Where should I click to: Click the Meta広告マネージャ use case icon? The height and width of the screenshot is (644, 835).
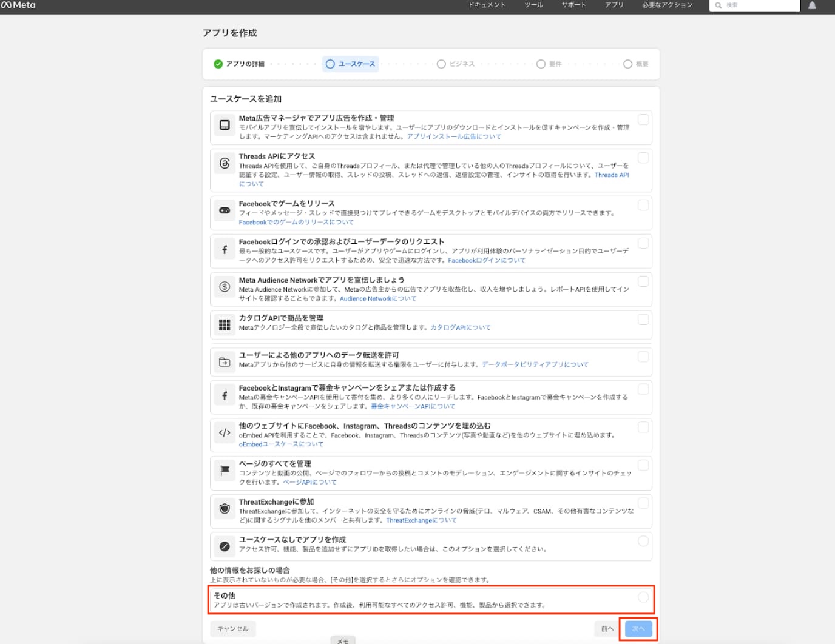tap(225, 125)
